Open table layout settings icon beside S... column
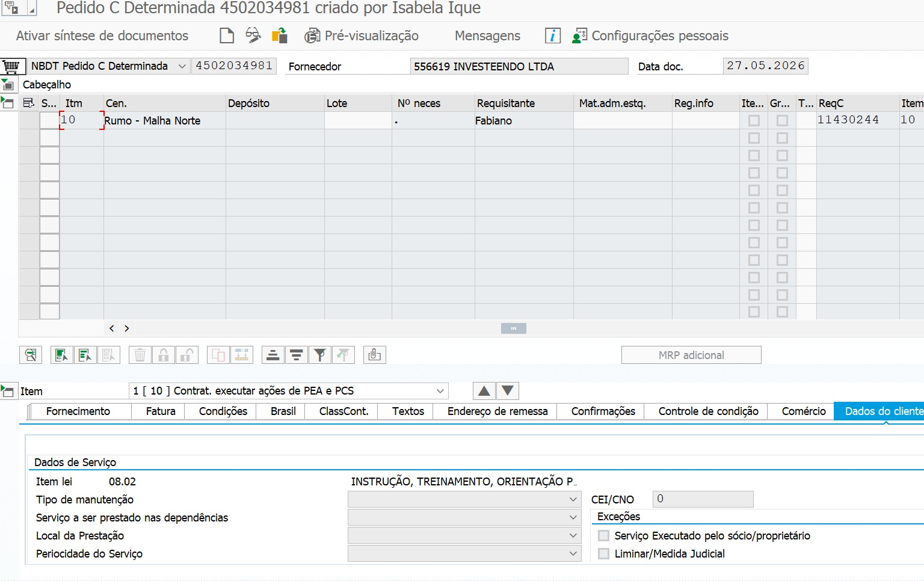Viewport: 924px width, 581px height. coord(28,103)
